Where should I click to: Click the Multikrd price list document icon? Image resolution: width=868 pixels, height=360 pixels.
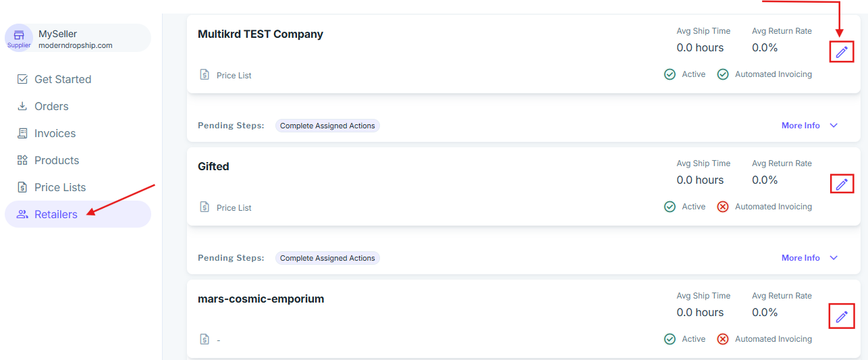click(205, 74)
